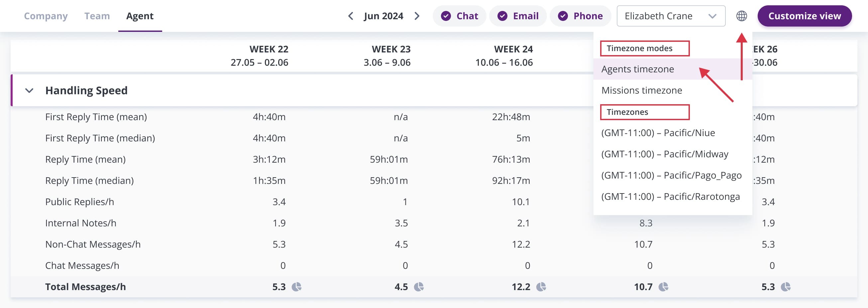Click pie chart icon beside 4.5 total
Screen dimensions: 868x308
pos(419,287)
